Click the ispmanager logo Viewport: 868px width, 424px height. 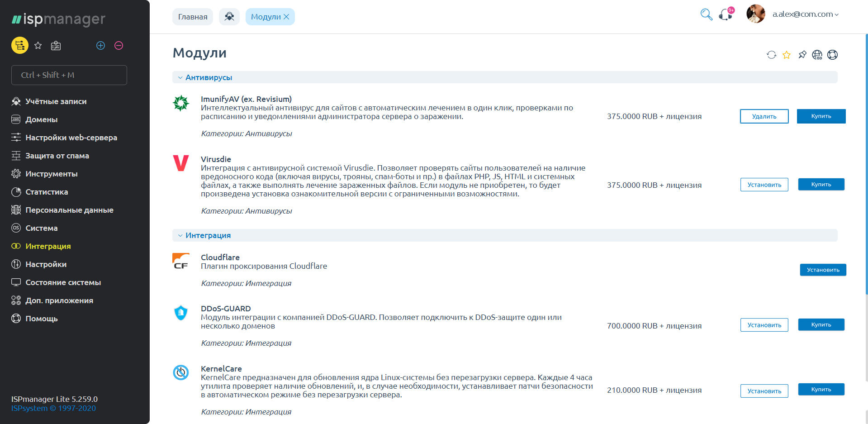click(x=58, y=19)
